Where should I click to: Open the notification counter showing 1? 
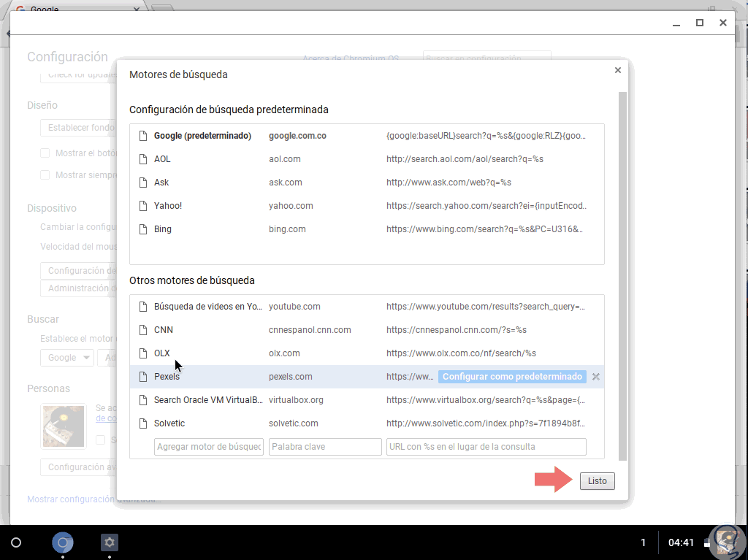[643, 542]
